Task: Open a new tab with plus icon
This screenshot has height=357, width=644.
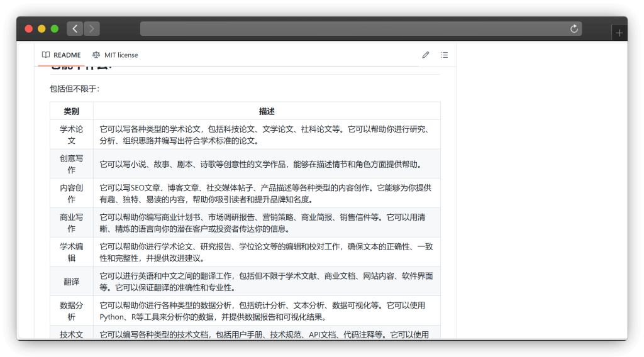Action: click(619, 33)
